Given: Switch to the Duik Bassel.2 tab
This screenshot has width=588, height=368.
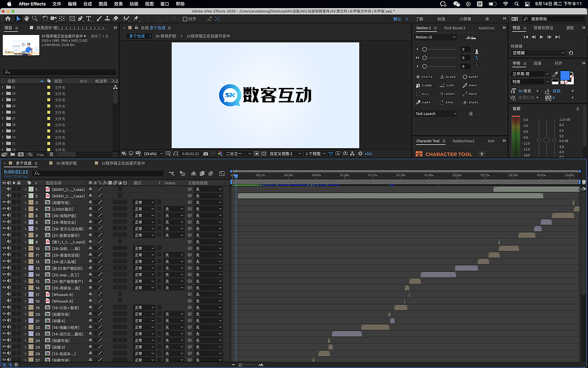Looking at the screenshot, I should (455, 28).
